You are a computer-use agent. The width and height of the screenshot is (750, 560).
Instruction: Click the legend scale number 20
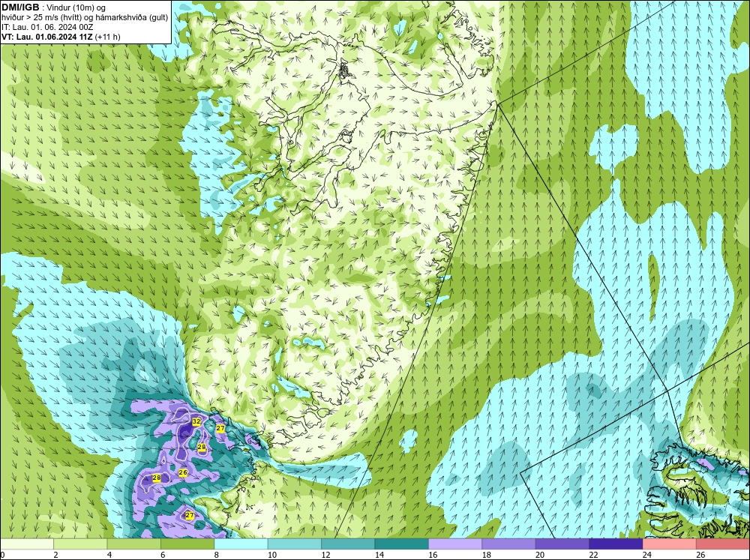click(540, 555)
